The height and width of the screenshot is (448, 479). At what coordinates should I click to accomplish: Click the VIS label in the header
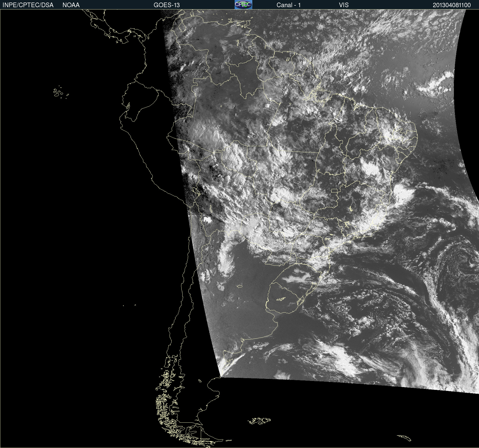[x=344, y=5]
